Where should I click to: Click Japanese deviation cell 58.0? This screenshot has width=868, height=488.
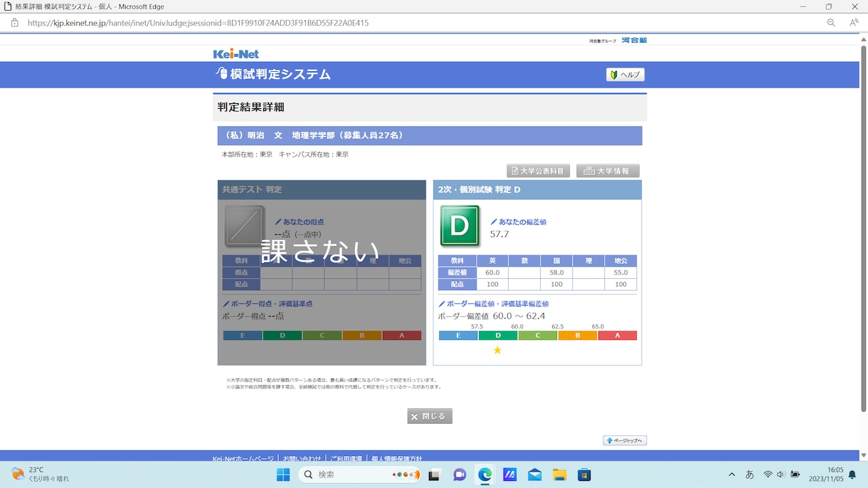556,272
